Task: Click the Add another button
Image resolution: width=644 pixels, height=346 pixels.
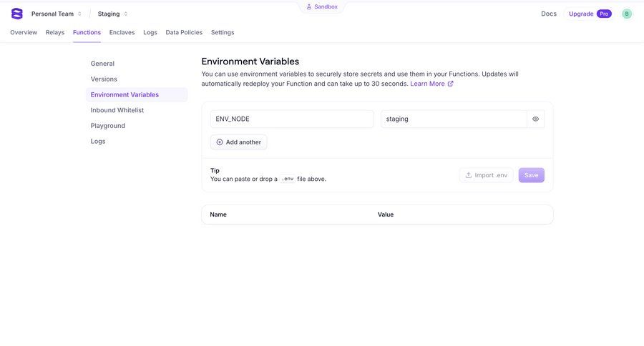Action: point(239,142)
